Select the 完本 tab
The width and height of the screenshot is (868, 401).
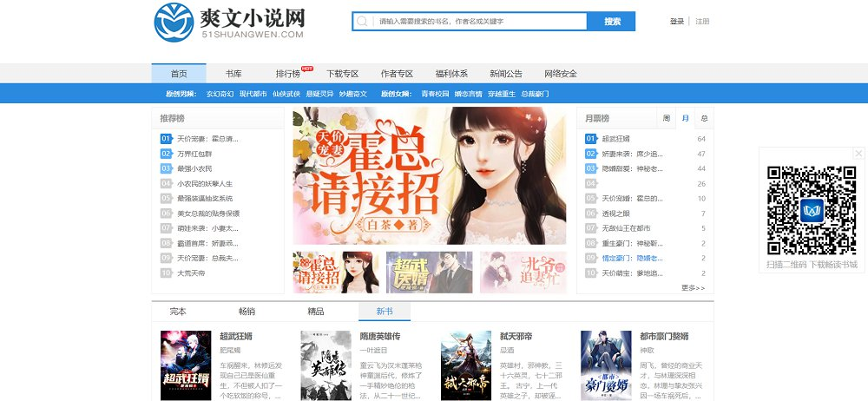[x=178, y=311]
